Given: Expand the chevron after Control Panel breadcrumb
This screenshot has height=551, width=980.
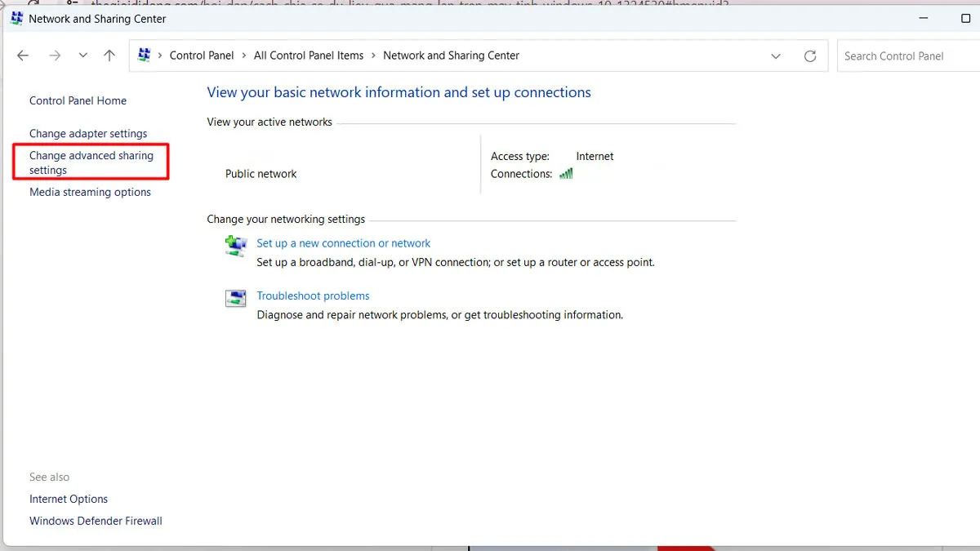Looking at the screenshot, I should [243, 56].
